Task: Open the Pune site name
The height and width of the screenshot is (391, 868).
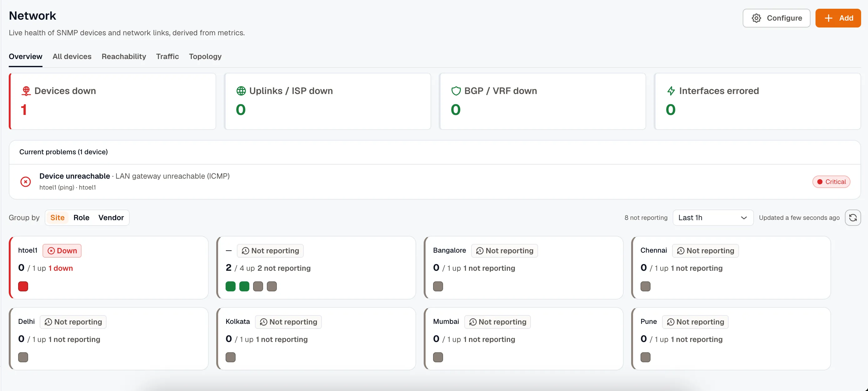Action: pos(649,322)
